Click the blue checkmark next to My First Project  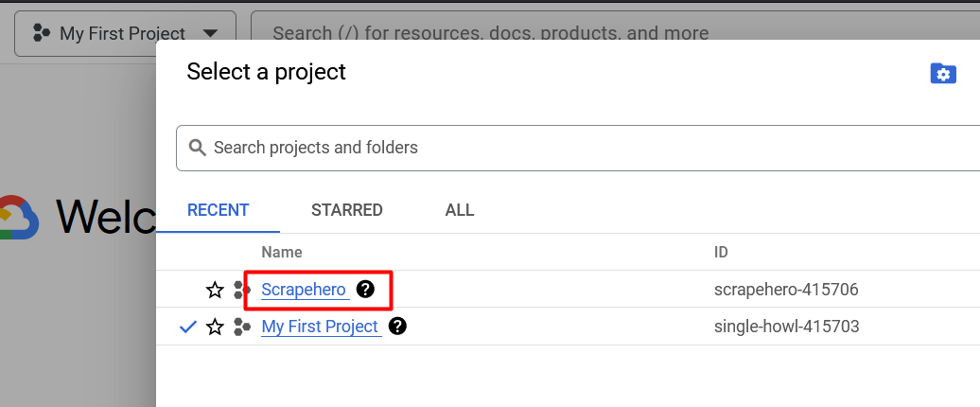[188, 327]
